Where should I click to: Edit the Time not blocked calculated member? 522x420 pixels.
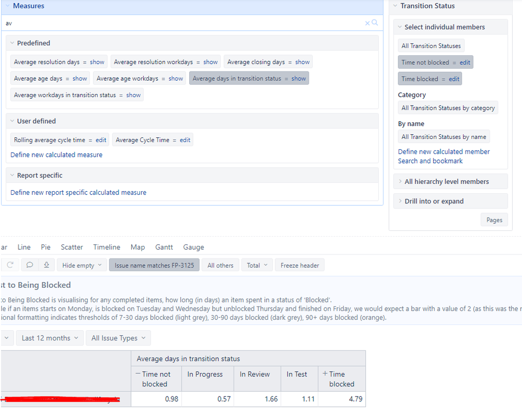[465, 62]
